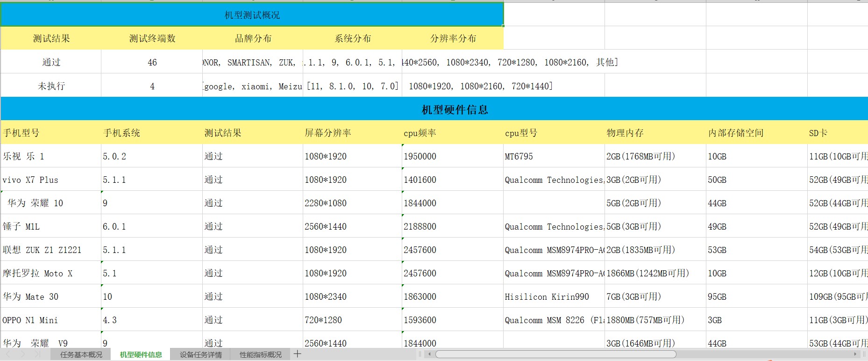Click the Qualcomm MSM 8226 cell
Image resolution: width=868 pixels, height=361 pixels.
pyautogui.click(x=554, y=320)
